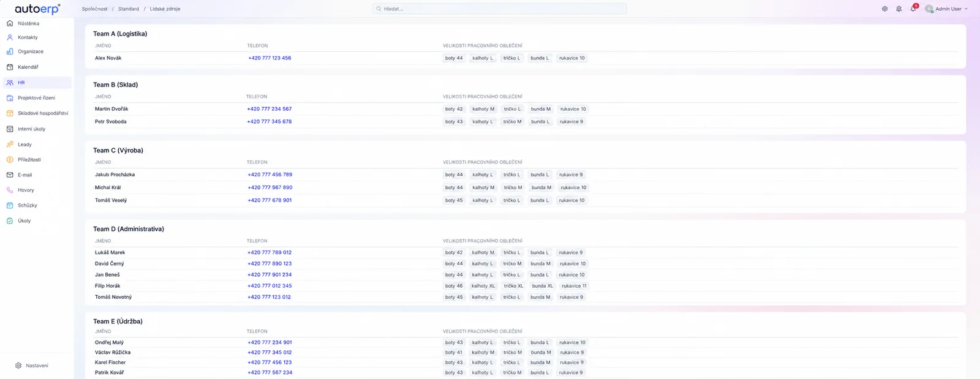980x379 pixels.
Task: Click phone number +420 777 345 678
Action: point(269,122)
